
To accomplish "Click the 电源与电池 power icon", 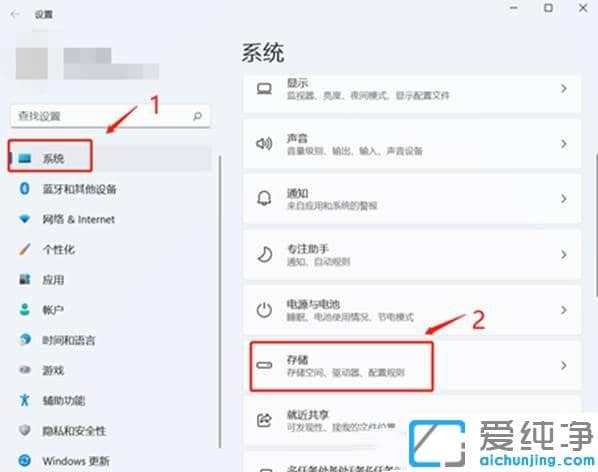I will pos(264,310).
